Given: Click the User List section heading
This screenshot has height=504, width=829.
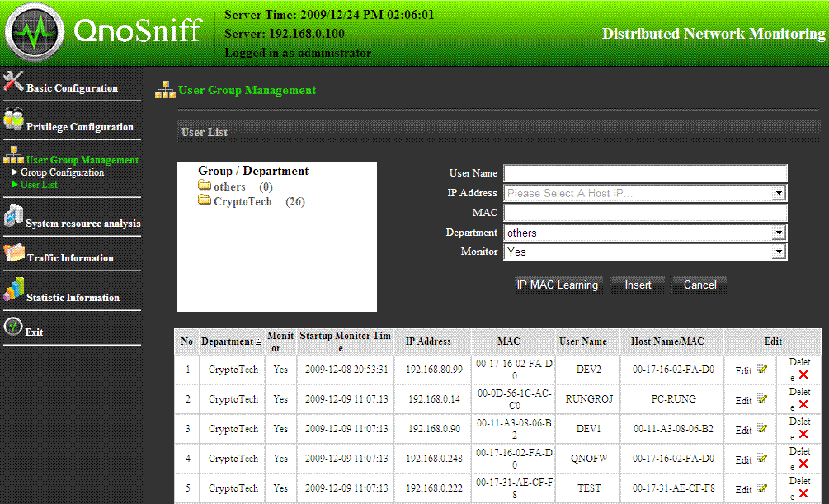Looking at the screenshot, I should (204, 132).
